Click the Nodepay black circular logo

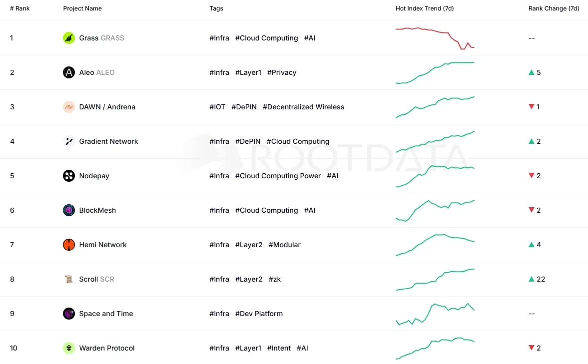coord(69,175)
